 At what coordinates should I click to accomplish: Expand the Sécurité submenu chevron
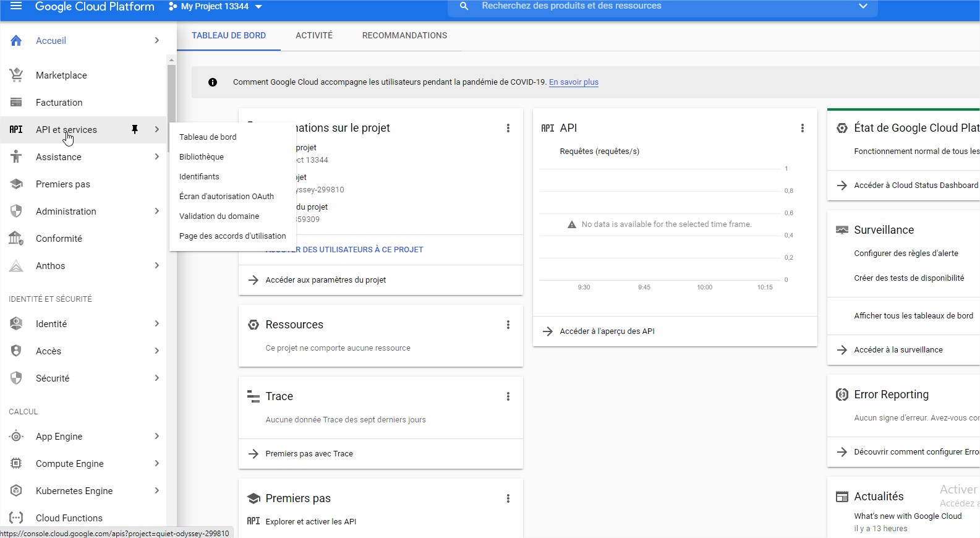click(x=157, y=378)
